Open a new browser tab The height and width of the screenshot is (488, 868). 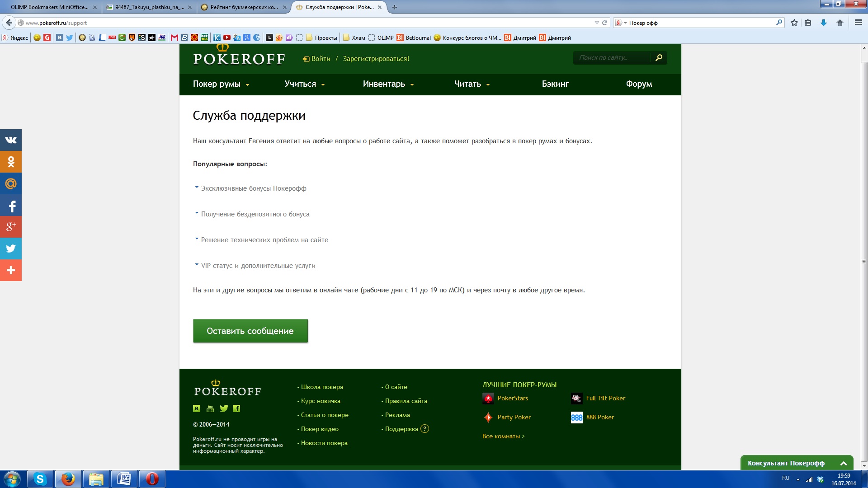pyautogui.click(x=395, y=7)
